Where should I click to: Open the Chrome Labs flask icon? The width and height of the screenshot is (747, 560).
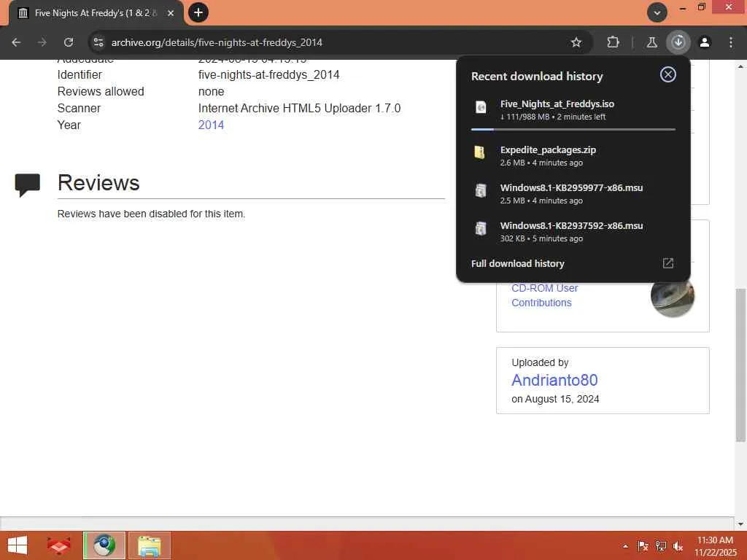coord(651,42)
